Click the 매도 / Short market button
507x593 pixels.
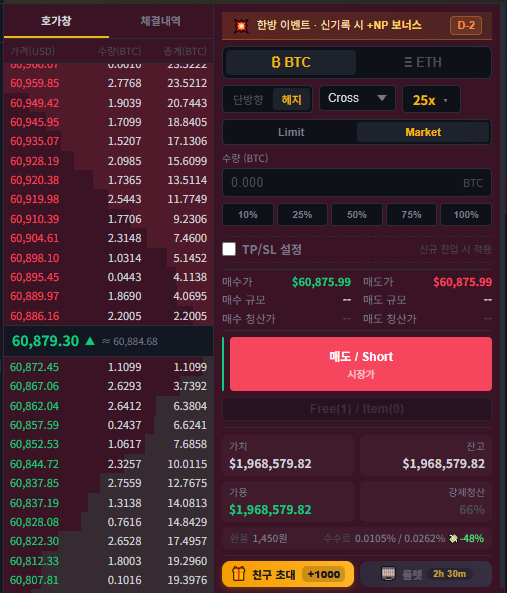(x=361, y=364)
